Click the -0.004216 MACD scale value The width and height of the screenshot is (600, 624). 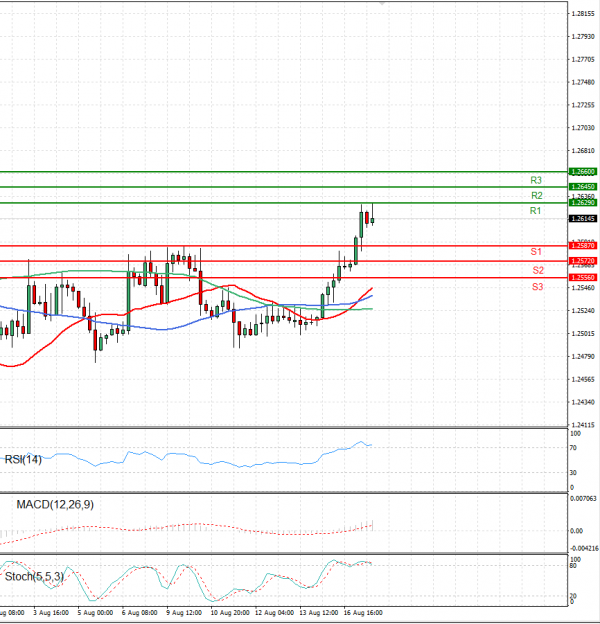(x=584, y=548)
